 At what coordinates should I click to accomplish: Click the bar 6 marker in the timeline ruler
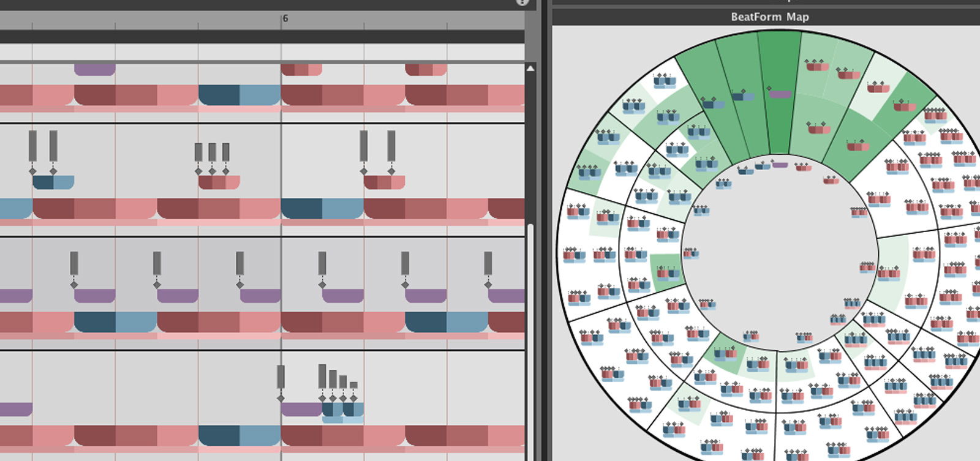pyautogui.click(x=285, y=18)
